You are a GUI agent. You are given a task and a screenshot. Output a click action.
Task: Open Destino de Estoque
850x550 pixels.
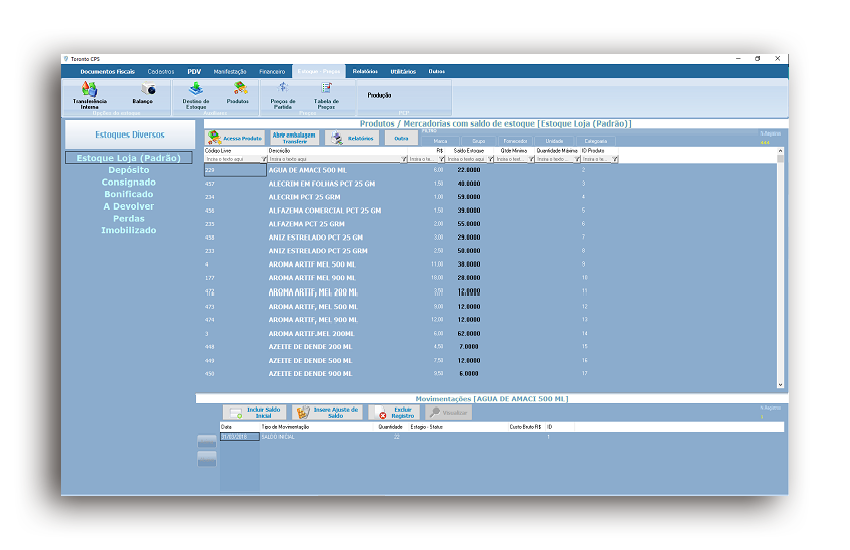[195, 95]
